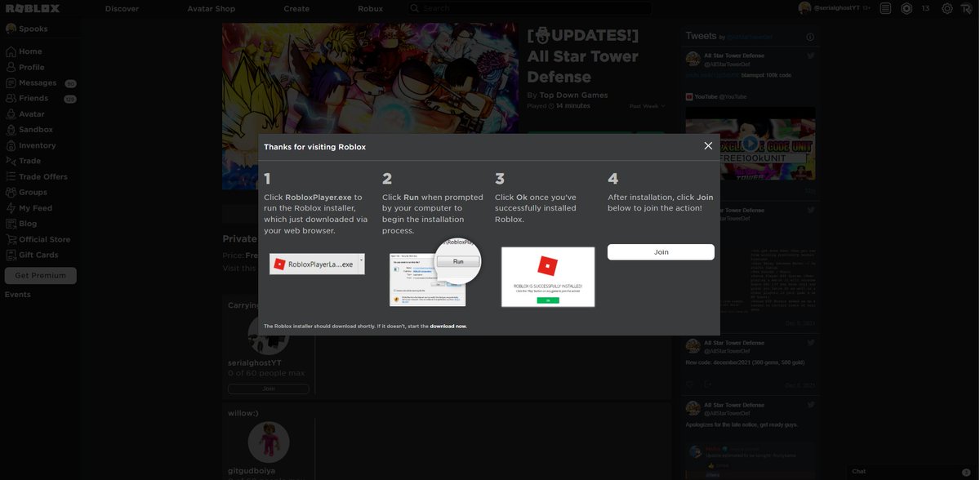Click the Friends request count badge

[70, 99]
